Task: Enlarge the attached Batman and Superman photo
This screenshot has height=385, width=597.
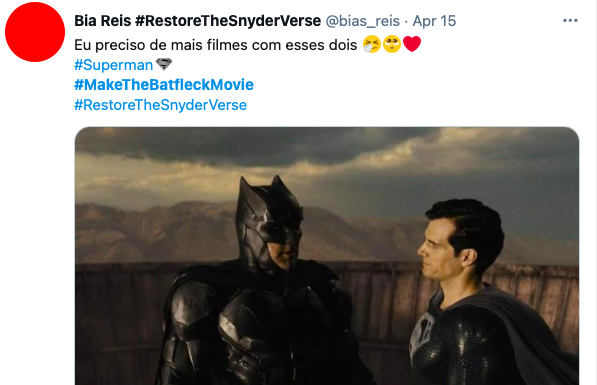Action: coord(327,256)
